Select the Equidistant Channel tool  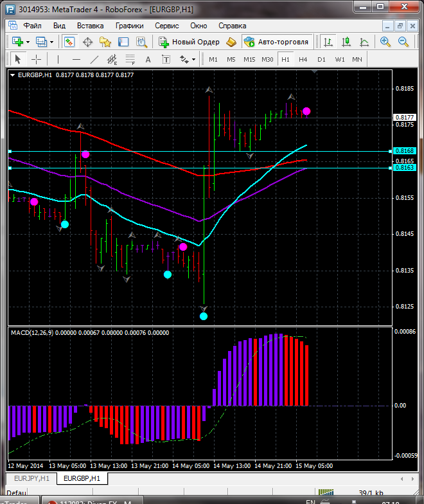112,59
